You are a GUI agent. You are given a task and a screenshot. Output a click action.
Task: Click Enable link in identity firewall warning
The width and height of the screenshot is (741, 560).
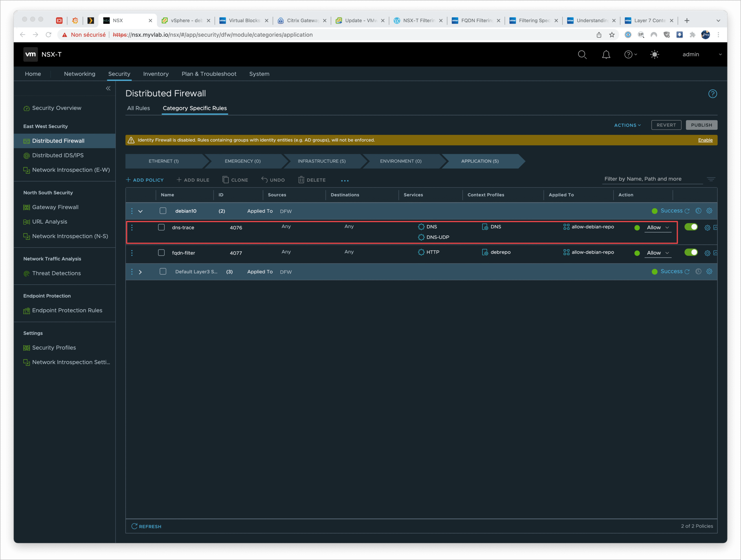[x=705, y=140]
